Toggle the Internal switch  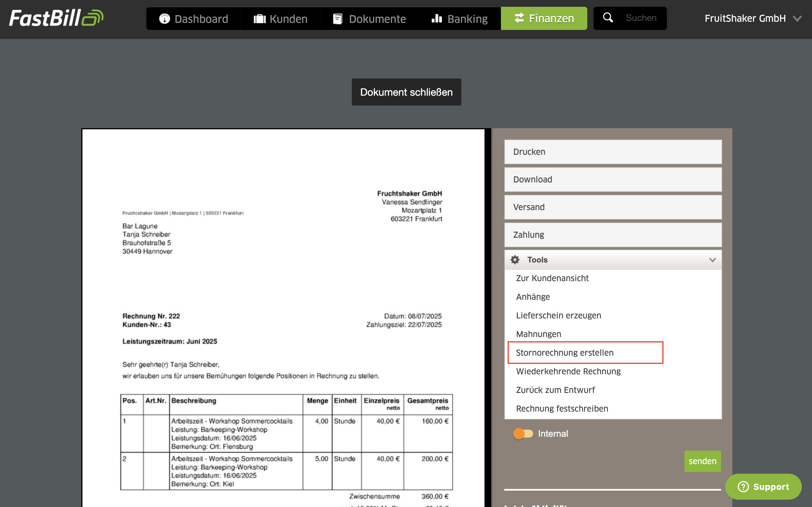[523, 434]
